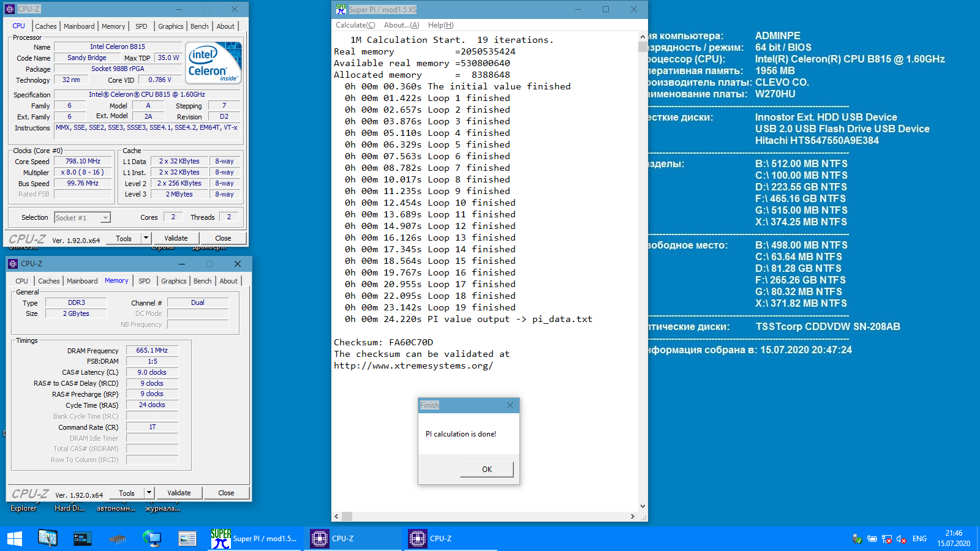Select CPU tab in bottom CPU-Z
Screen dimensions: 980x551
[x=22, y=281]
